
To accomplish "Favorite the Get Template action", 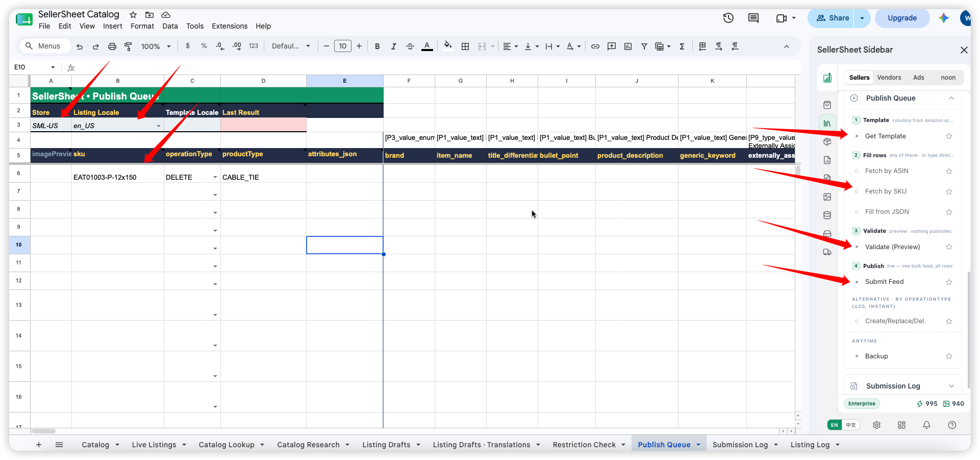I will coord(949,136).
